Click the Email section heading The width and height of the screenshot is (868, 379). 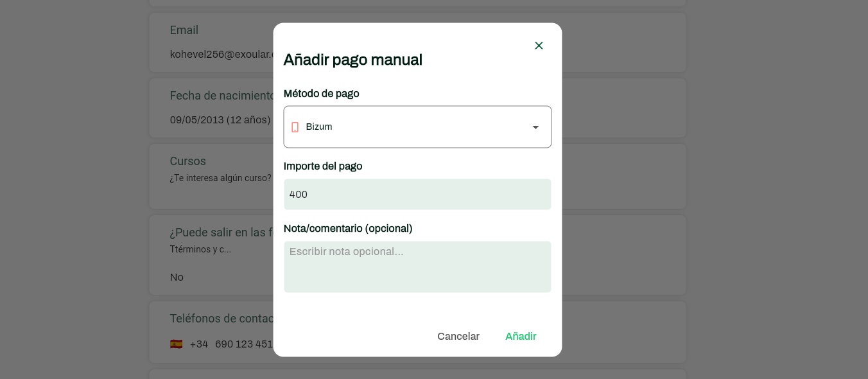[x=184, y=30]
